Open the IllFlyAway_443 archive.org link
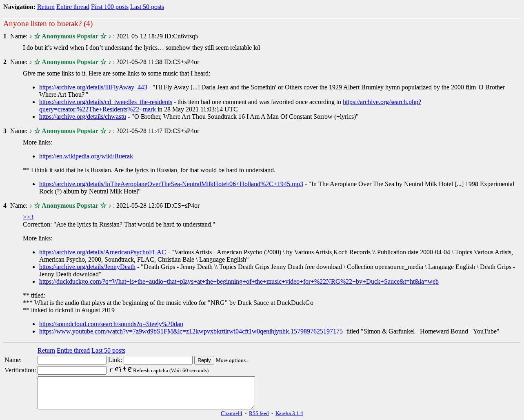Viewport: 524px width, 420px height. coord(93,87)
